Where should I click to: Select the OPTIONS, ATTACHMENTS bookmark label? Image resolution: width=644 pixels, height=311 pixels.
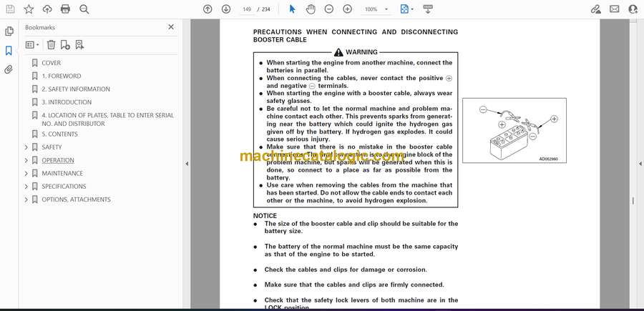point(76,199)
